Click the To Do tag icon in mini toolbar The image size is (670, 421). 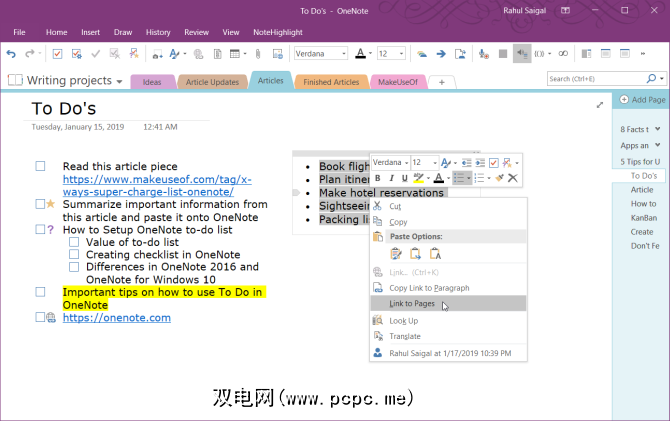coord(493,162)
